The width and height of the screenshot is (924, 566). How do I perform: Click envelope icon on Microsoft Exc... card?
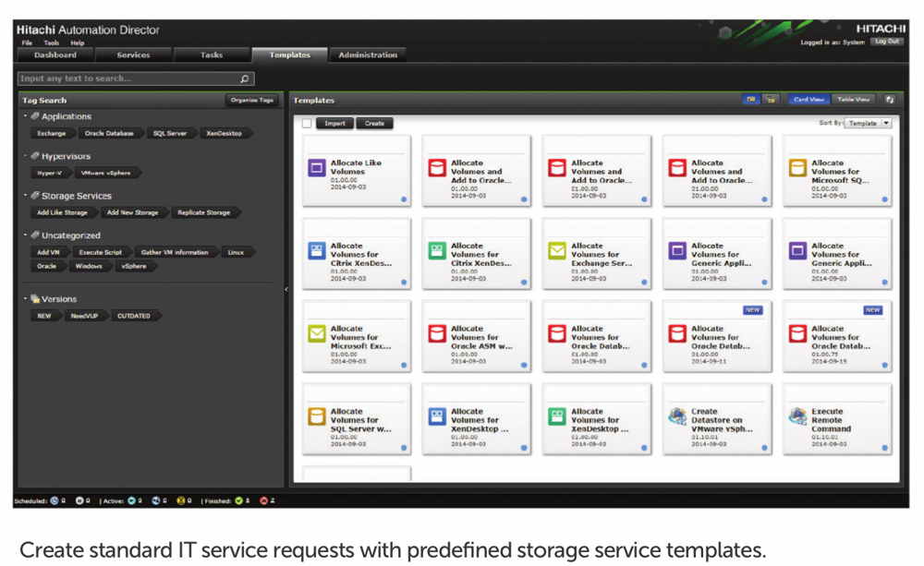316,334
